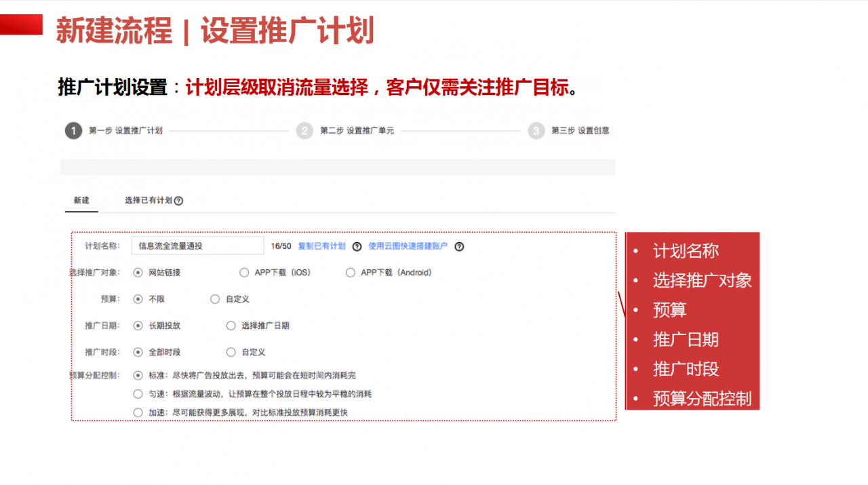Click the 复制已有计划 link
868x485 pixels.
[321, 246]
